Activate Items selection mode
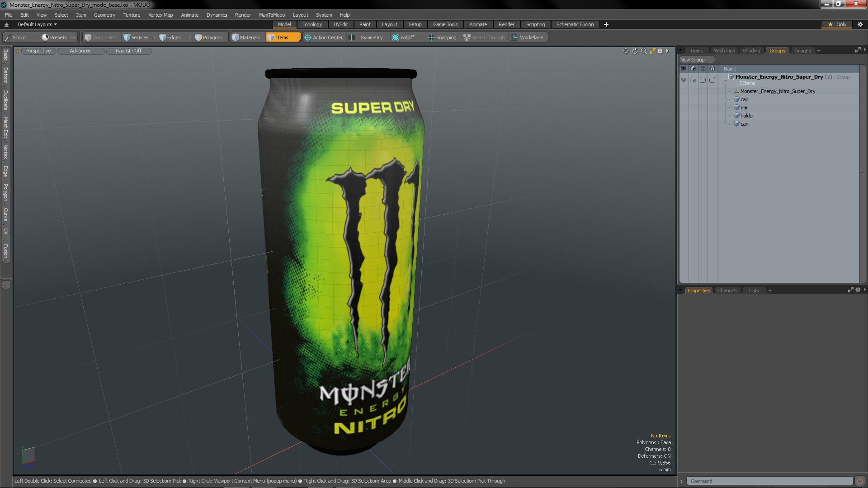This screenshot has height=488, width=868. [283, 38]
